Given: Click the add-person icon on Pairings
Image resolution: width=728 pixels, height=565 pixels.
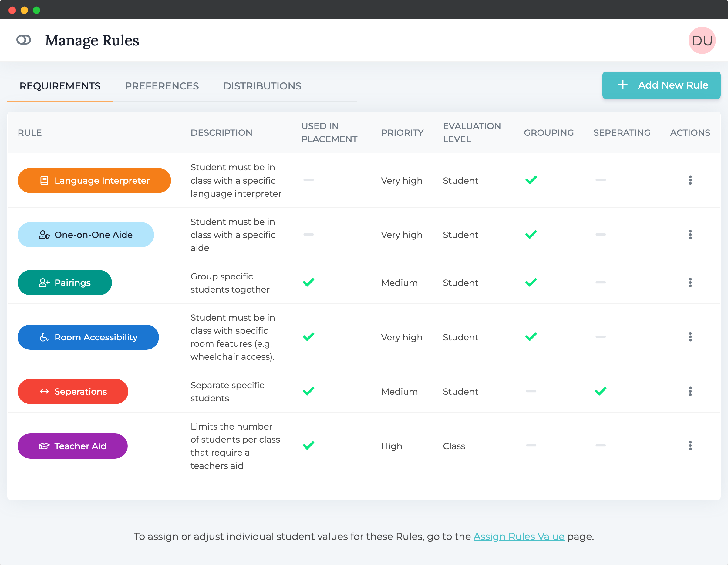Looking at the screenshot, I should [44, 283].
